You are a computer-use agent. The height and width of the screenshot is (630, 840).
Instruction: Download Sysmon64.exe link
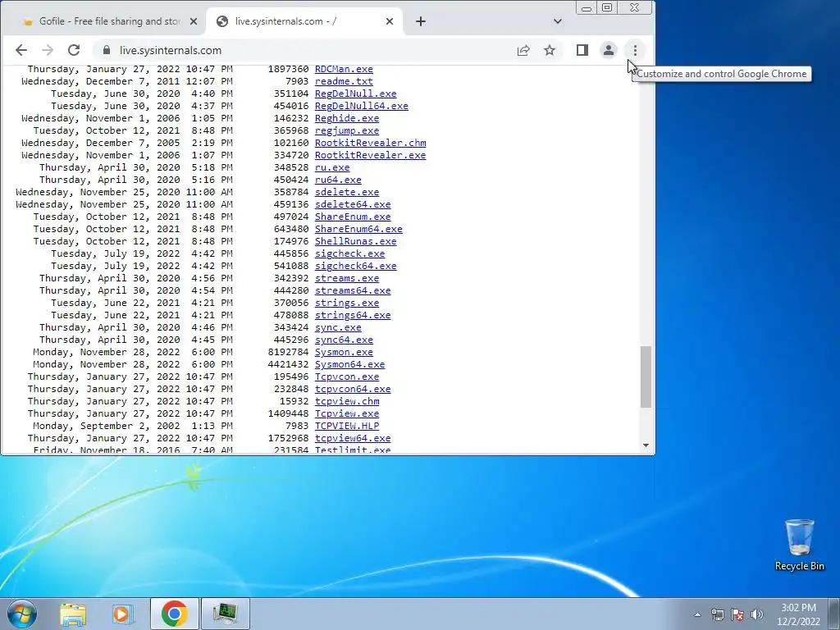point(349,365)
